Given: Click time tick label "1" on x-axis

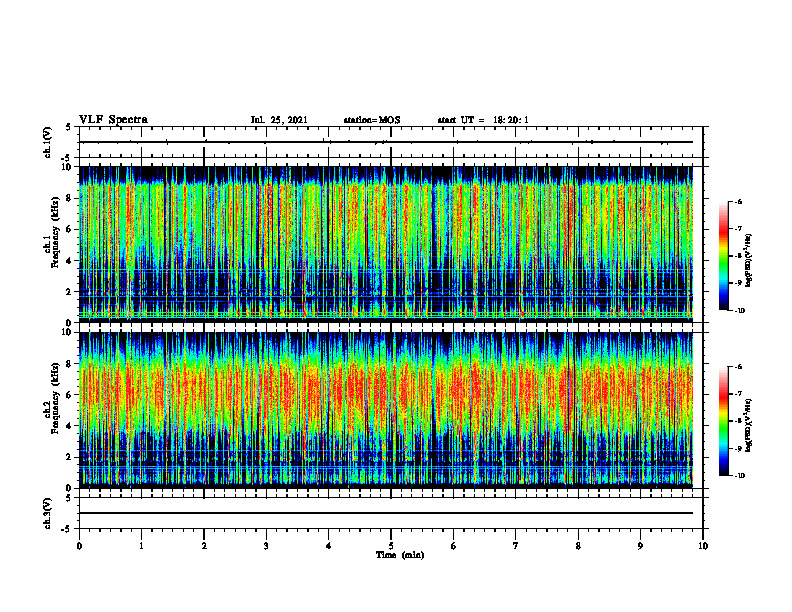Looking at the screenshot, I should click(141, 546).
